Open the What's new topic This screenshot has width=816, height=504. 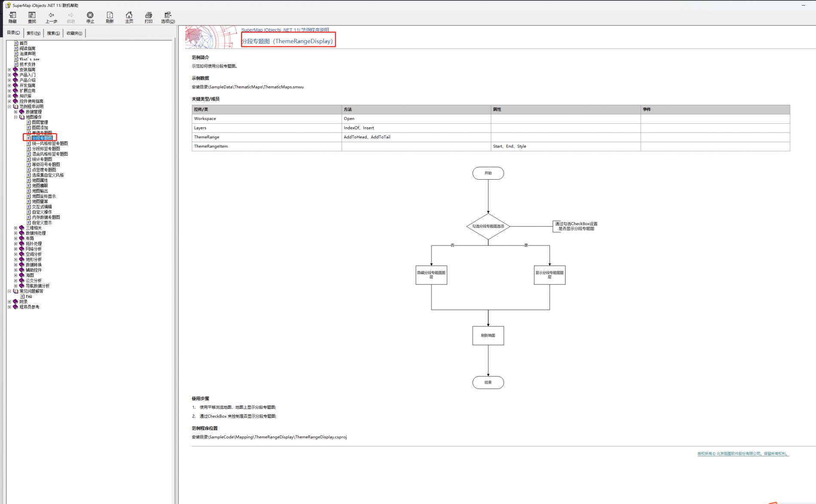coord(29,59)
